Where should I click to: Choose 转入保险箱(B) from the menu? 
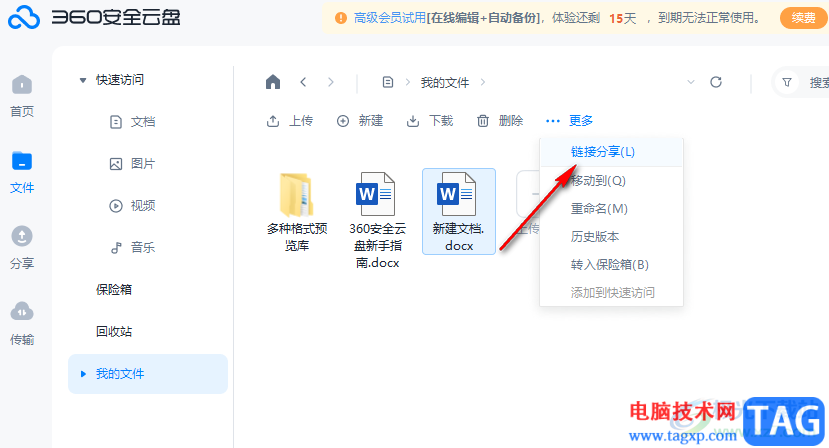coord(611,265)
